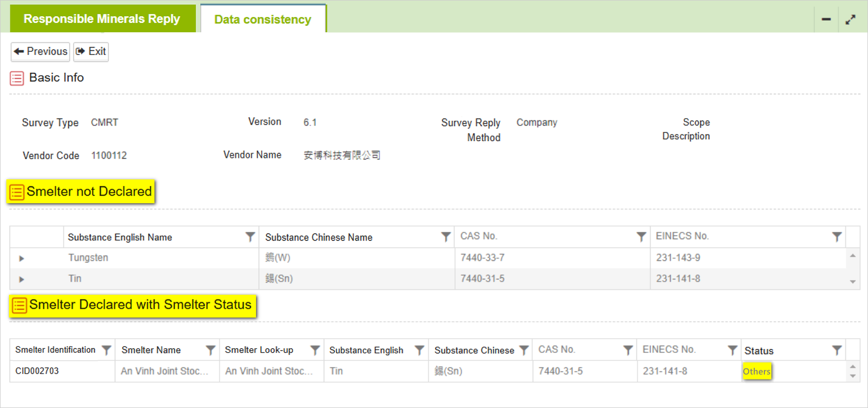Click the Company survey reply value
The width and height of the screenshot is (868, 408).
[537, 123]
